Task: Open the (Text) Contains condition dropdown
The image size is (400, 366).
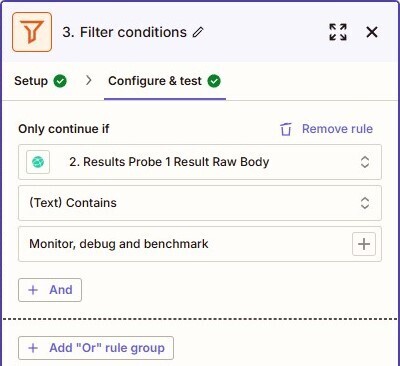Action: tap(200, 203)
